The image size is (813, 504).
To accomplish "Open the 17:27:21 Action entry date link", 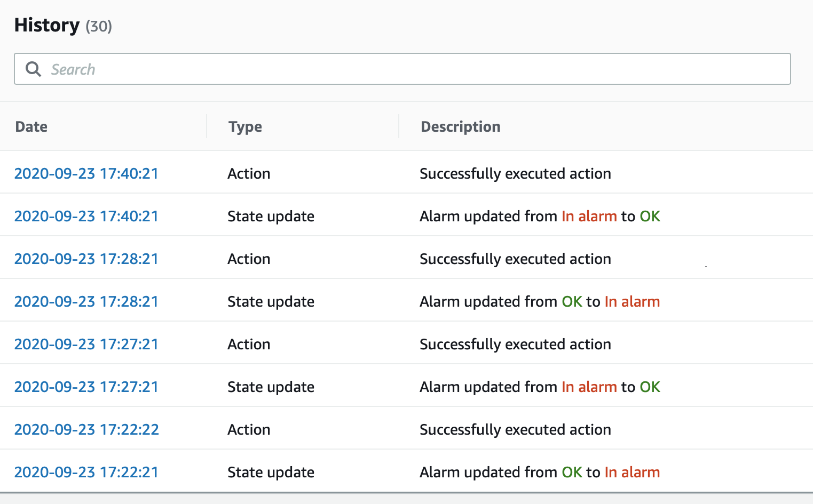I will click(86, 345).
